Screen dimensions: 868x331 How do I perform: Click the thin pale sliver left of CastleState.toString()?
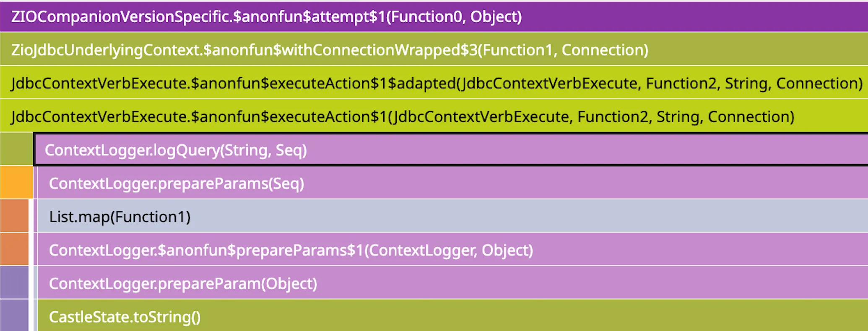(35, 315)
